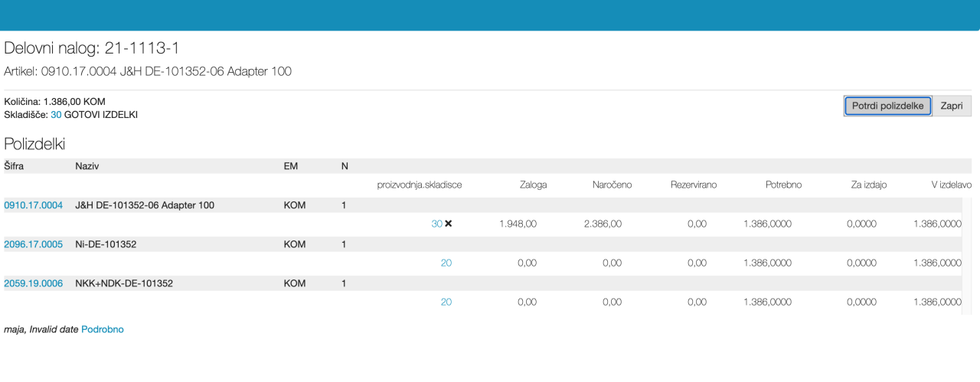This screenshot has height=382, width=980.
Task: Select the Naročeno column header
Action: click(x=612, y=185)
